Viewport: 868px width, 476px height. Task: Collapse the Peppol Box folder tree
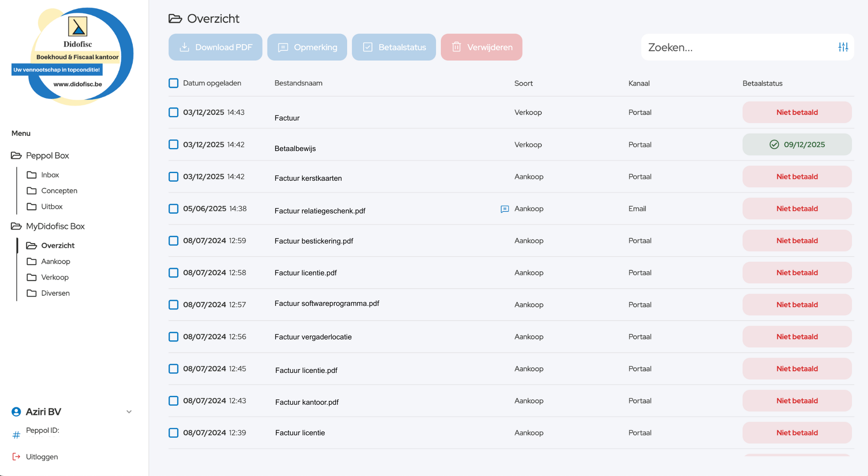click(x=16, y=155)
